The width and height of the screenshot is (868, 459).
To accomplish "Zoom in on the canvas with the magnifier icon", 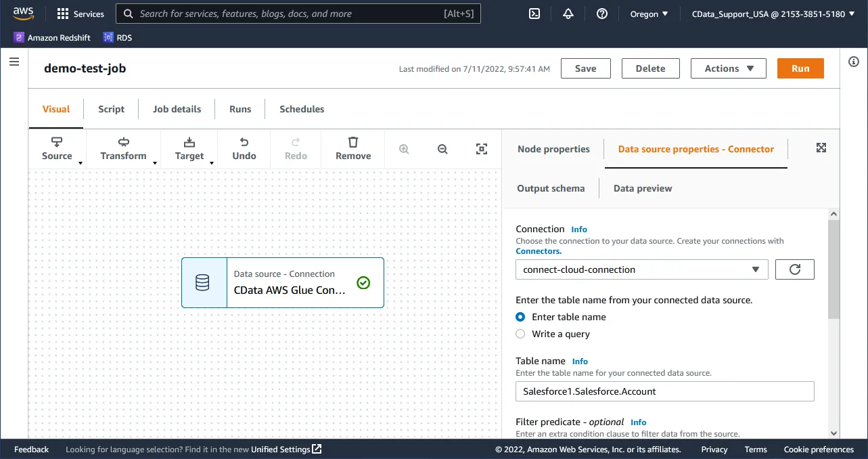I will [404, 149].
